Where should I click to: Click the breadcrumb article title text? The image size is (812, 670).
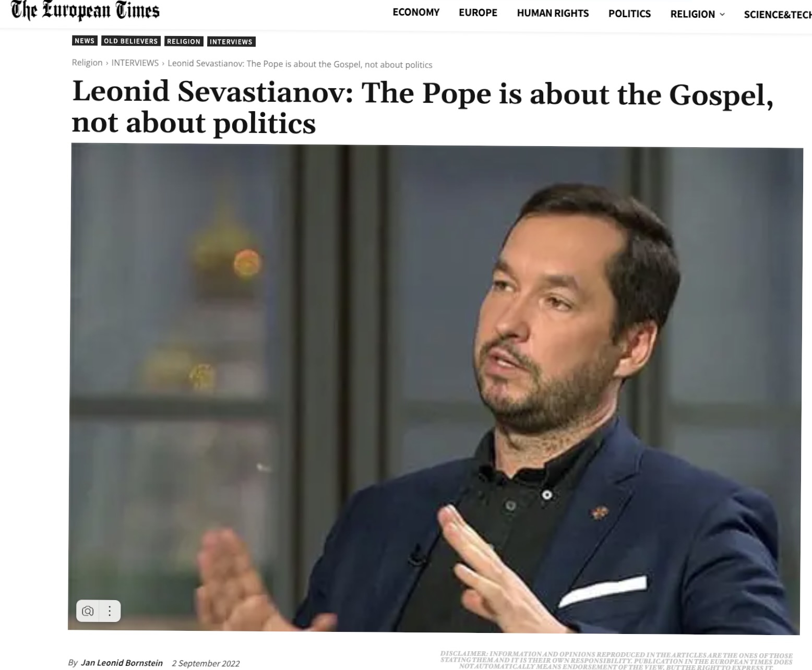(x=300, y=64)
